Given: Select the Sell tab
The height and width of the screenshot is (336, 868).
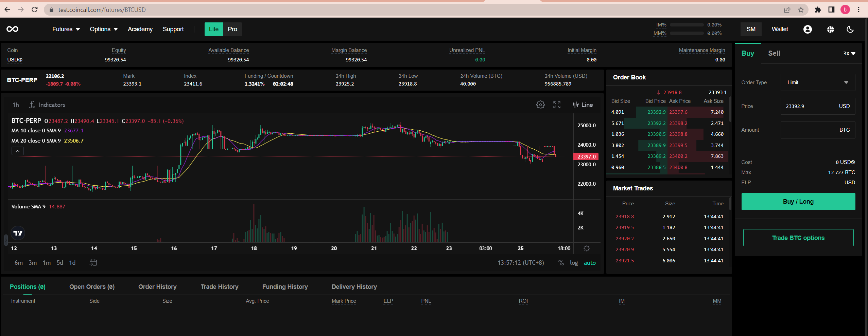Looking at the screenshot, I should [x=774, y=53].
